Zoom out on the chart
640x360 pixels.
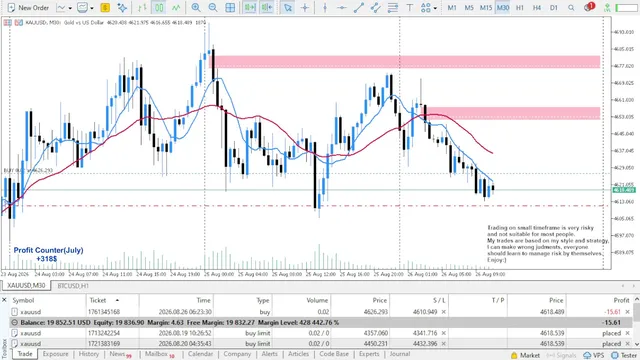click(x=213, y=8)
